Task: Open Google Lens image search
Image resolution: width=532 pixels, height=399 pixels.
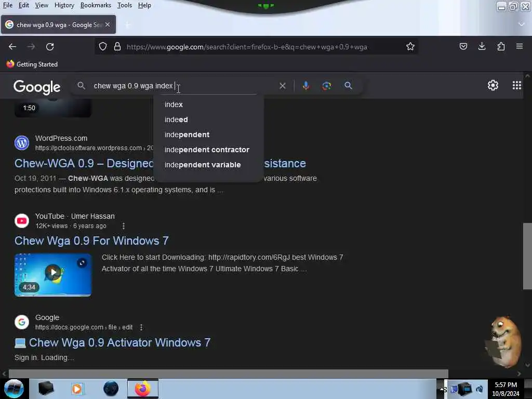Action: (326, 86)
